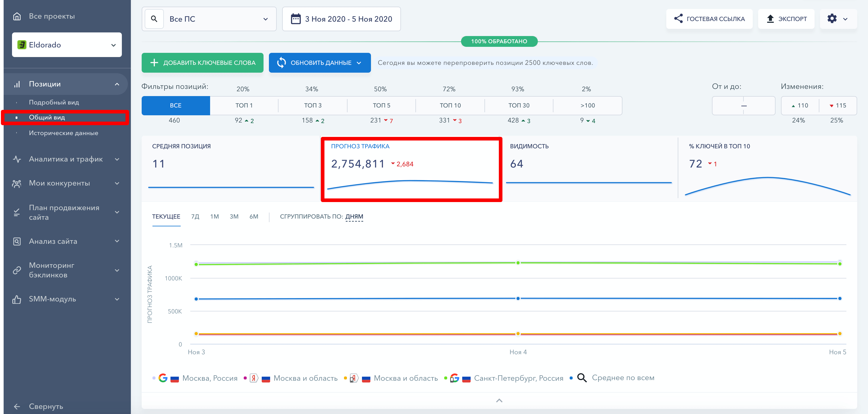Expand the Мониторинг бэклинков section

[117, 270]
